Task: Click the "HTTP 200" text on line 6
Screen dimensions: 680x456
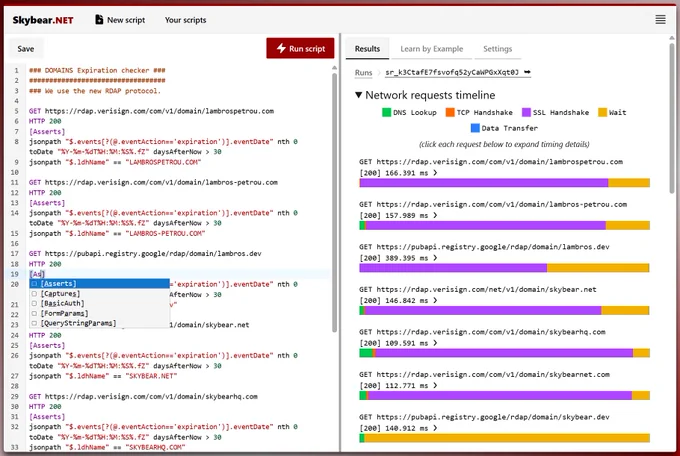Action: coord(45,121)
